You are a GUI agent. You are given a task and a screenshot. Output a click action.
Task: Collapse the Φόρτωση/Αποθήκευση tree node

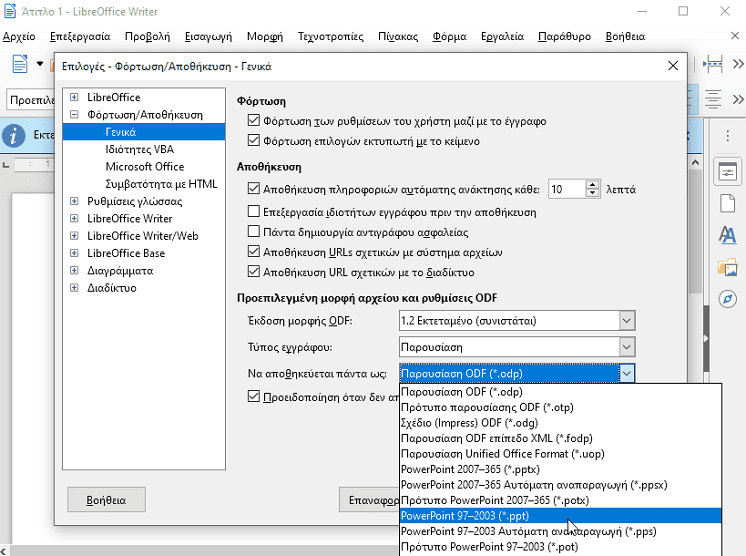74,115
